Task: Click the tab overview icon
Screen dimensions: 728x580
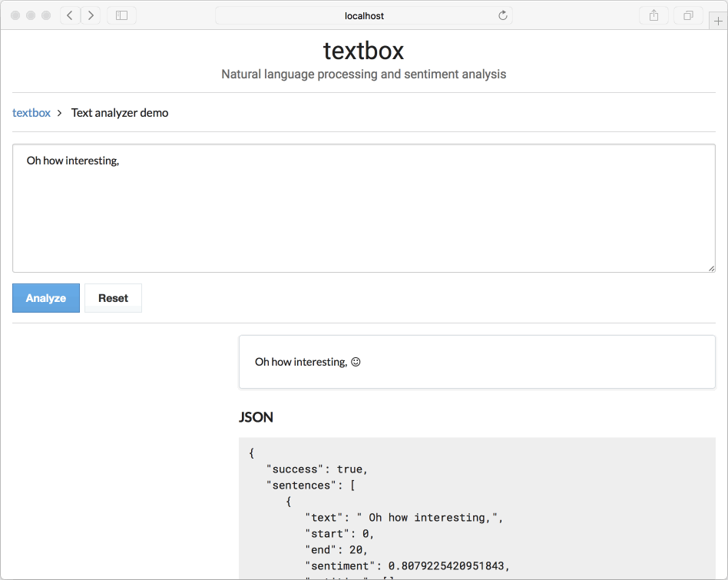Action: pos(687,15)
